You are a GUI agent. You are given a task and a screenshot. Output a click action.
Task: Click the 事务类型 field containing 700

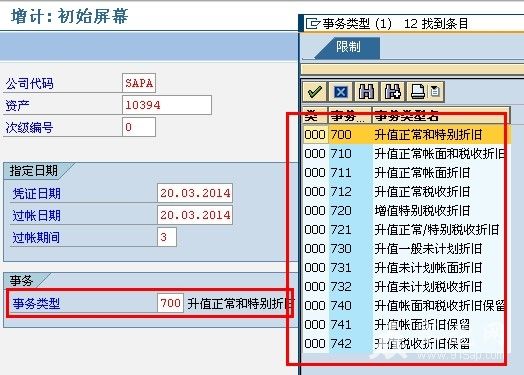point(170,303)
